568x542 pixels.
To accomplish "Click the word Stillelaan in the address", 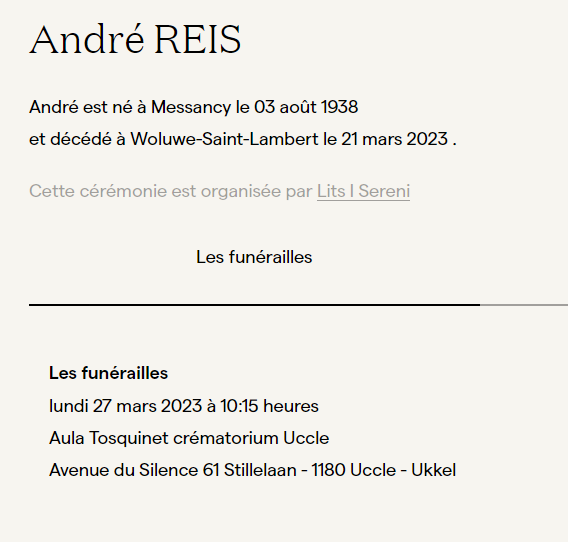I will click(260, 470).
